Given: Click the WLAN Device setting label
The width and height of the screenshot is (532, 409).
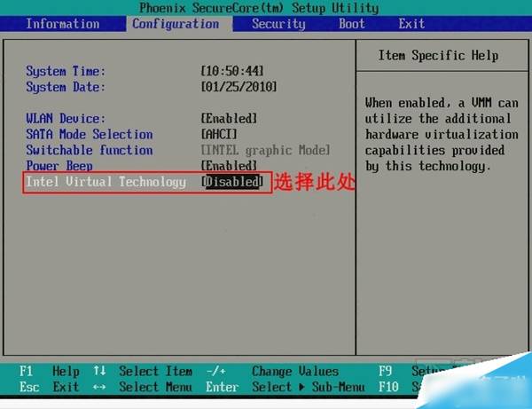Looking at the screenshot, I should coord(66,119).
